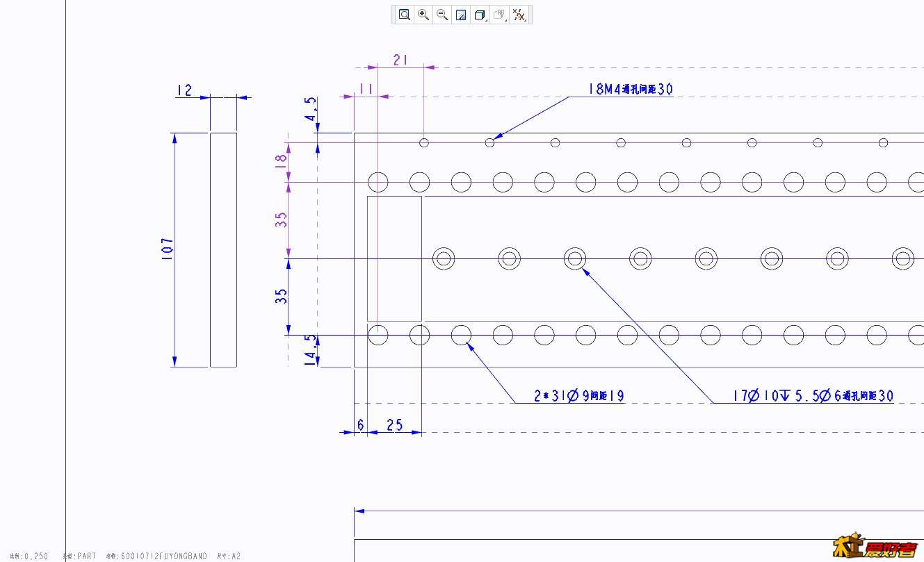Select the 18M4 hole note text
Screen dimensions: 924x562
pos(630,89)
